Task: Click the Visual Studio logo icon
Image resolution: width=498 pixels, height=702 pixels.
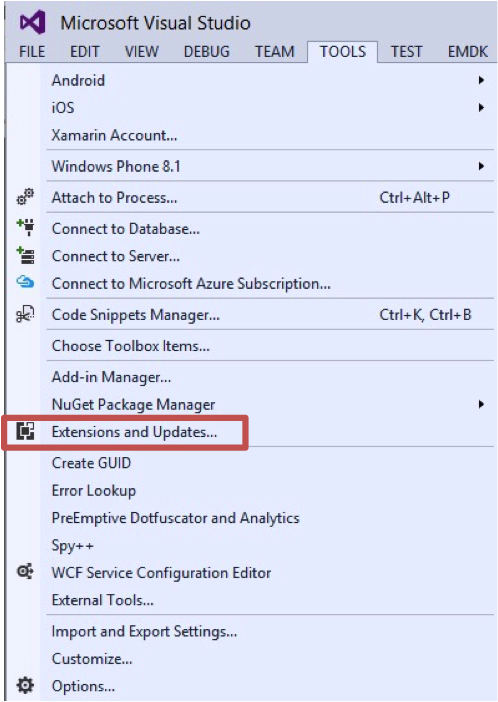Action: pyautogui.click(x=33, y=22)
